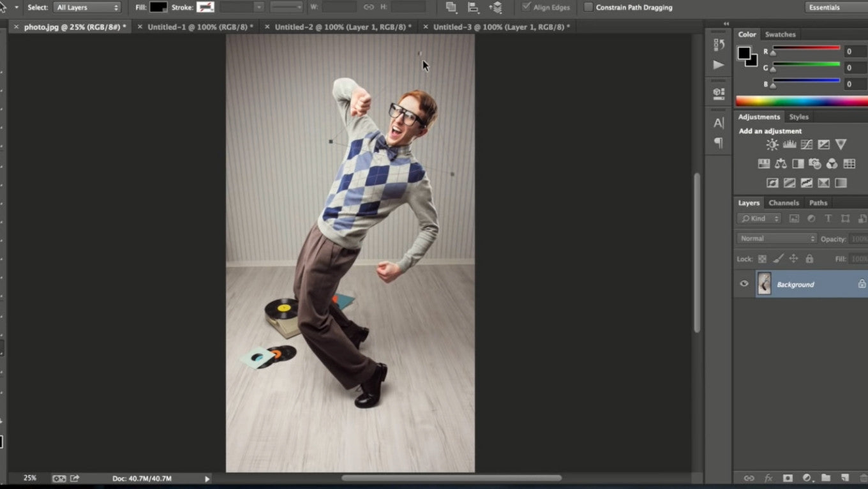The width and height of the screenshot is (868, 489).
Task: Click the Stroke color swatch
Action: click(206, 8)
